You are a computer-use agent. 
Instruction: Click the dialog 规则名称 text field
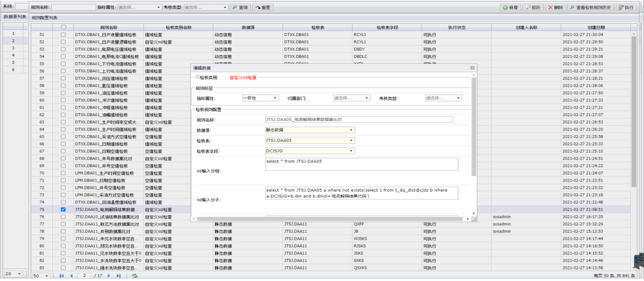[x=358, y=120]
